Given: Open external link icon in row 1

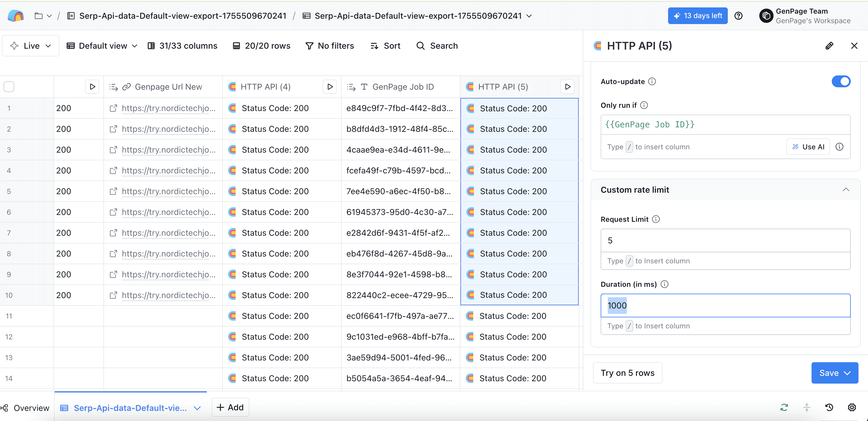Looking at the screenshot, I should click(113, 108).
